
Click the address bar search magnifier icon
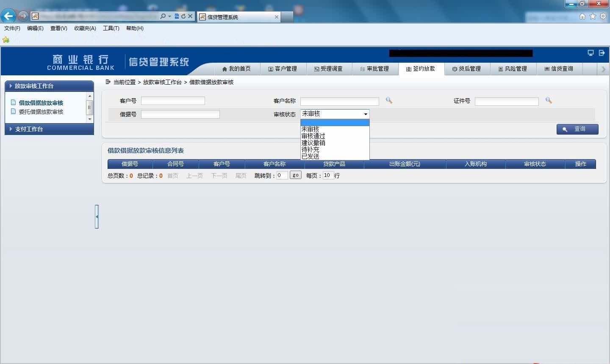(x=163, y=16)
